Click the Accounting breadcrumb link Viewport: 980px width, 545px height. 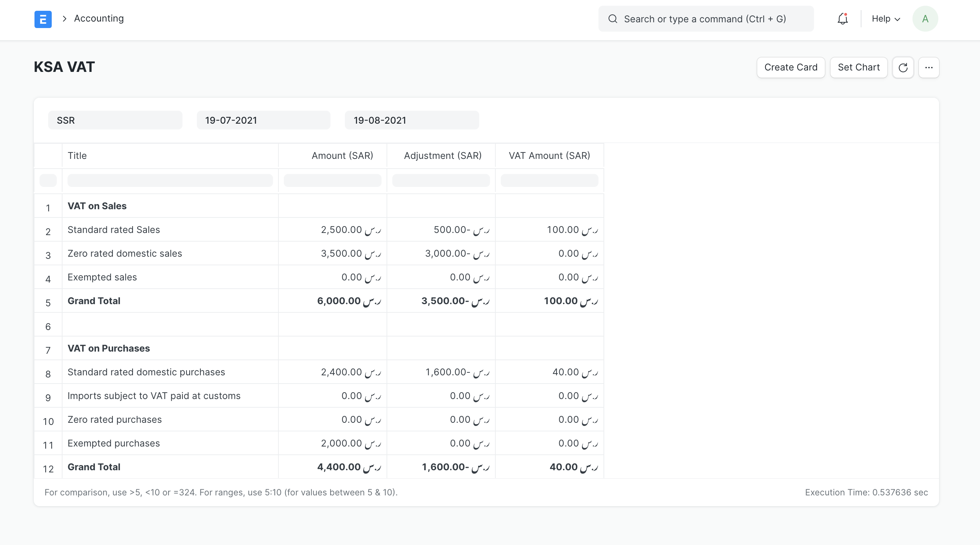pyautogui.click(x=98, y=18)
